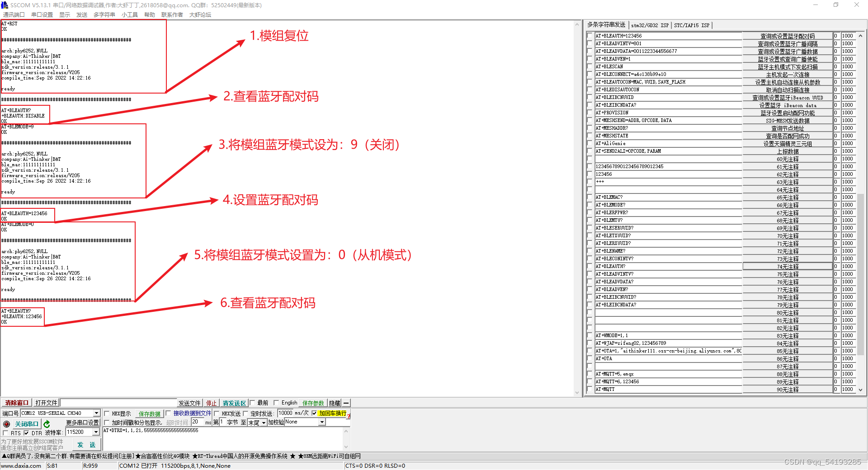Click the 发送 send button

[x=86, y=445]
